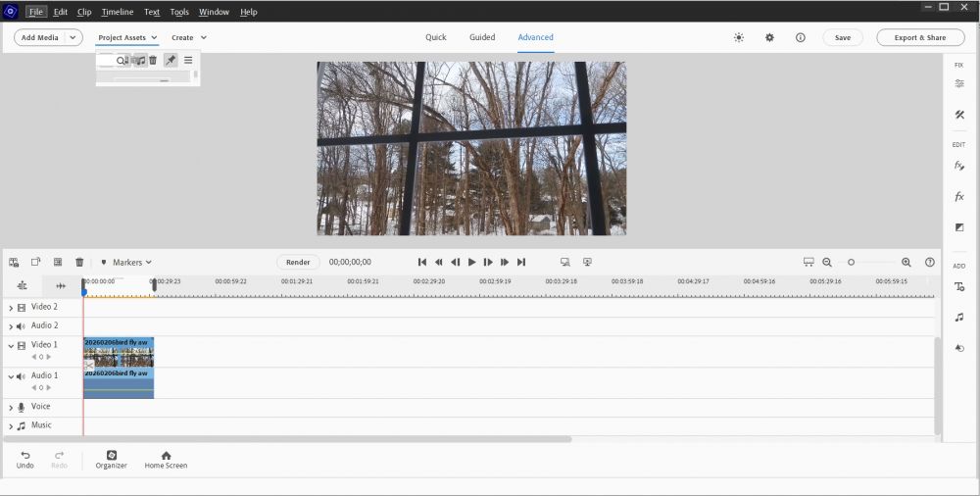Screen dimensions: 980x496
Task: Delete selection with timeline trash icon
Action: tap(79, 262)
